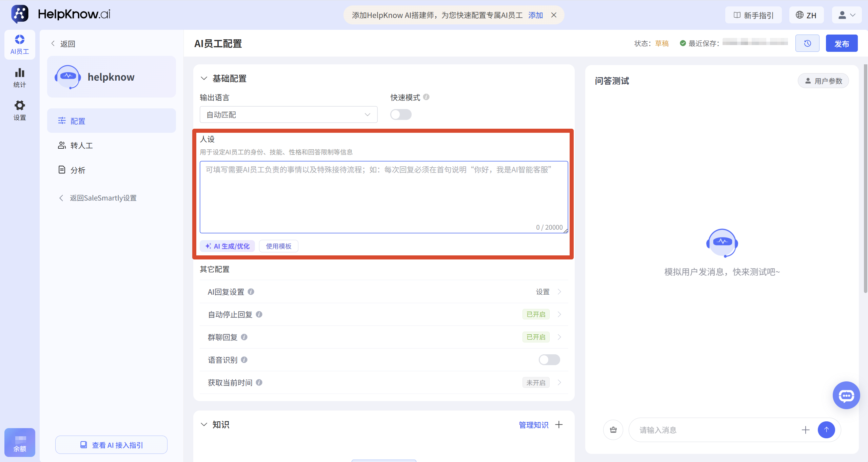Open the ZH language selector
This screenshot has width=868, height=462.
[x=806, y=15]
